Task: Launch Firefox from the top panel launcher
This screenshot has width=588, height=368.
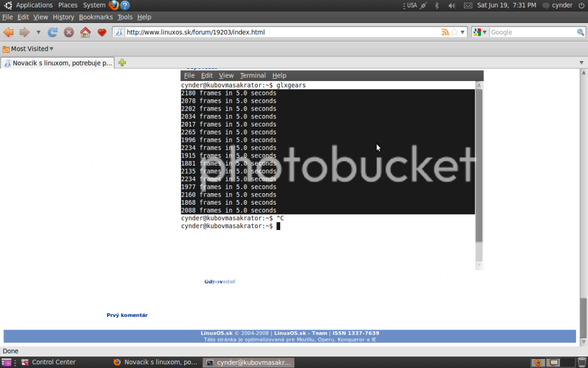Action: point(114,5)
